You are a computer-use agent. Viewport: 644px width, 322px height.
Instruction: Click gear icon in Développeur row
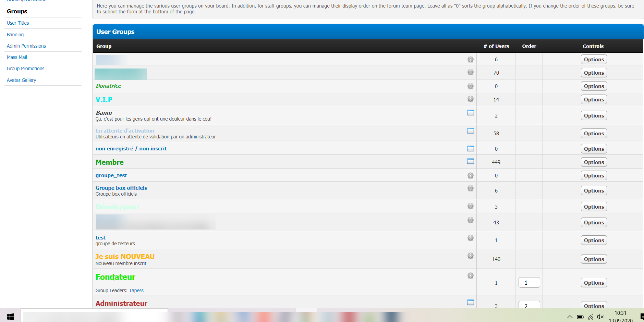coord(471,206)
